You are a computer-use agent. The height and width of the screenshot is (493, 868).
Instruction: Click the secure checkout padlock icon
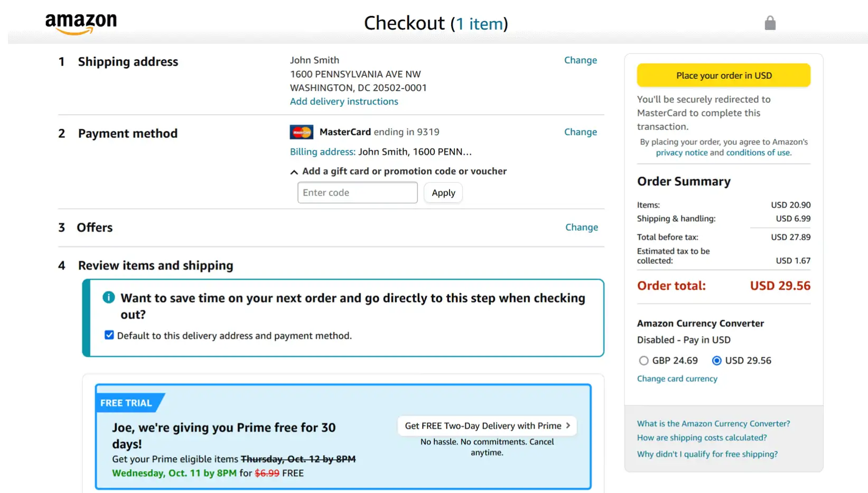point(770,23)
